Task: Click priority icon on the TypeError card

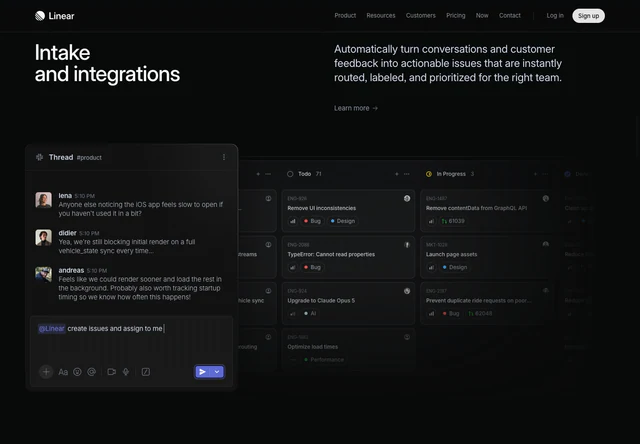Action: coord(293,267)
